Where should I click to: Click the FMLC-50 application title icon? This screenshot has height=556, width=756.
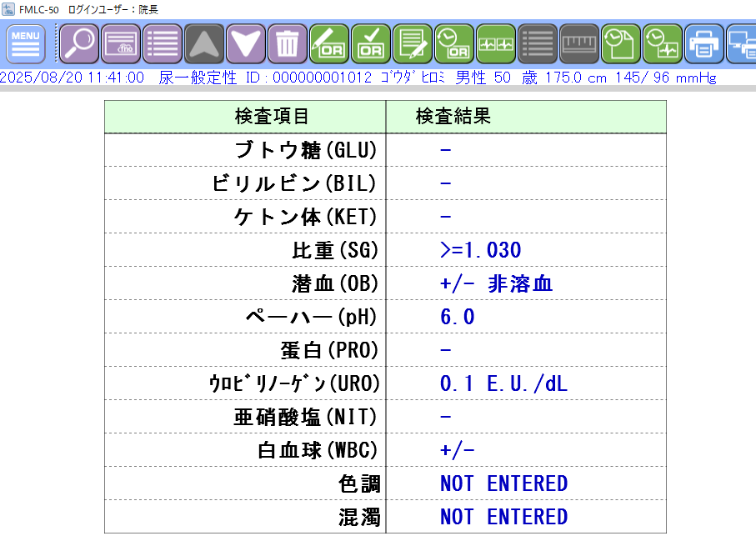tap(8, 9)
